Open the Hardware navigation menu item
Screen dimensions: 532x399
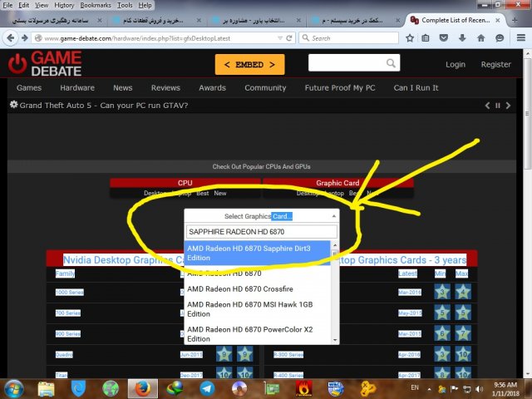[76, 88]
